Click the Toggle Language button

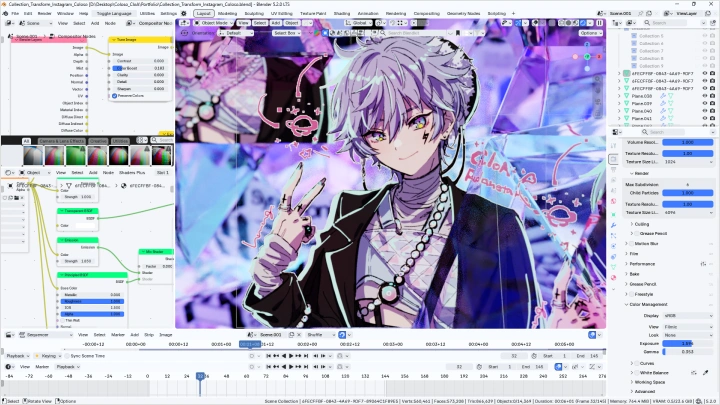tap(114, 13)
